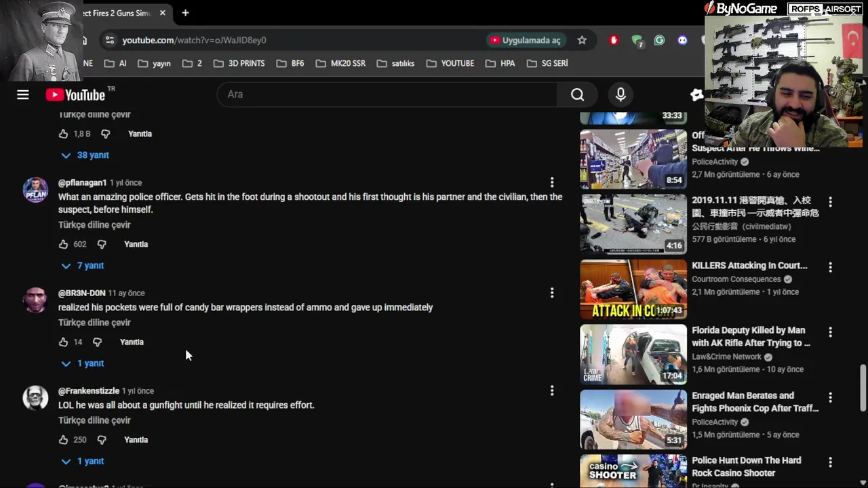The height and width of the screenshot is (488, 868).
Task: Click the Uygulamada aç button
Action: coord(526,40)
